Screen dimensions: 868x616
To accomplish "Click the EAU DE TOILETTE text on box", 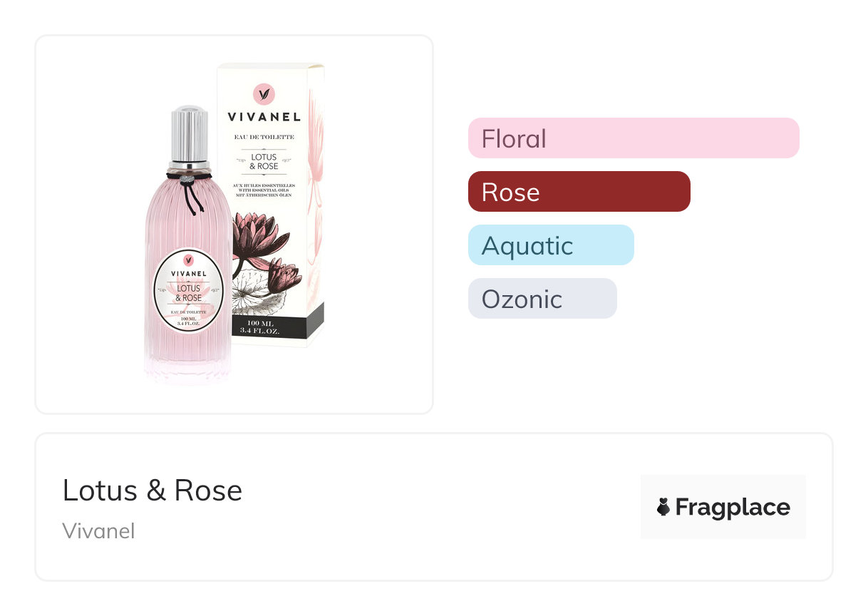I will click(x=264, y=135).
